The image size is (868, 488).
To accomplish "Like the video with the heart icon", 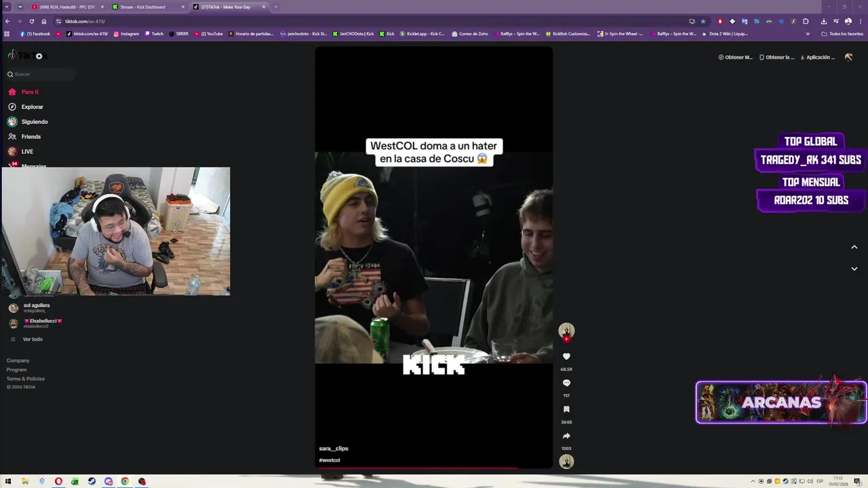I will coord(566,357).
